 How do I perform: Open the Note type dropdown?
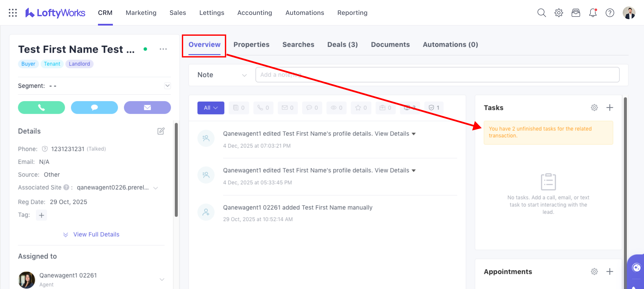click(222, 75)
